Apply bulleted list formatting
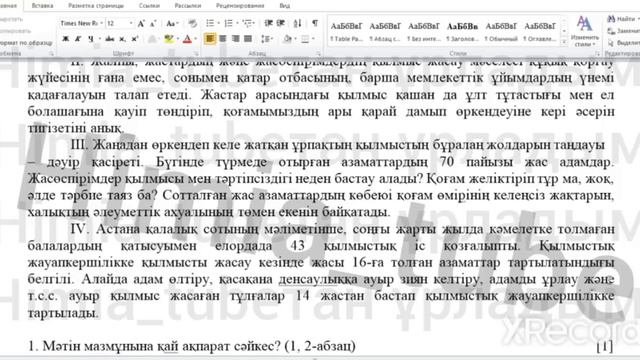640x360 pixels. pyautogui.click(x=209, y=23)
